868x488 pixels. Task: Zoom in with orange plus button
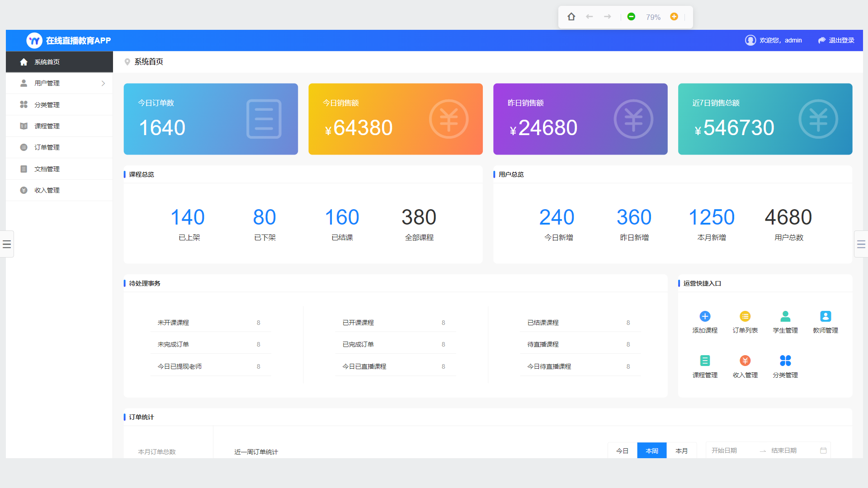[x=674, y=17]
